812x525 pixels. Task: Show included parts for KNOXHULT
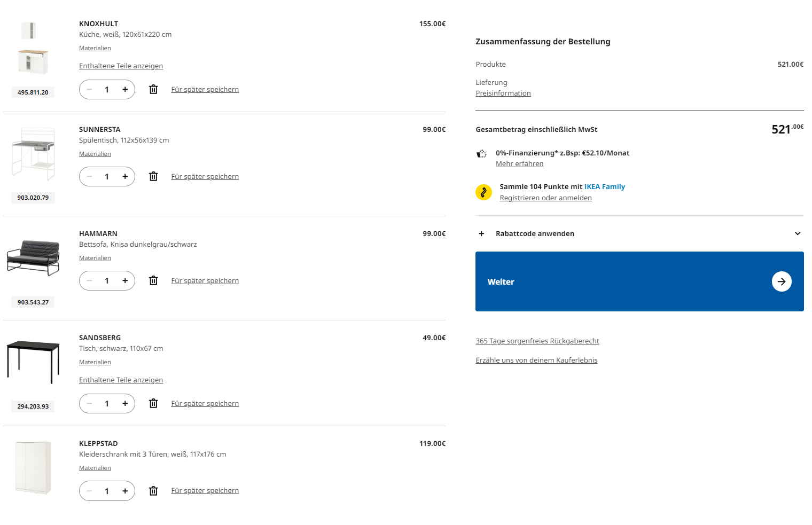[x=121, y=66]
